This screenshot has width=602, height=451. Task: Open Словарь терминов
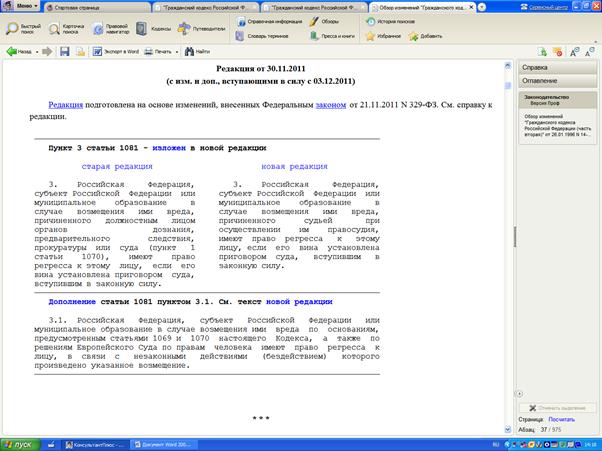(262, 36)
